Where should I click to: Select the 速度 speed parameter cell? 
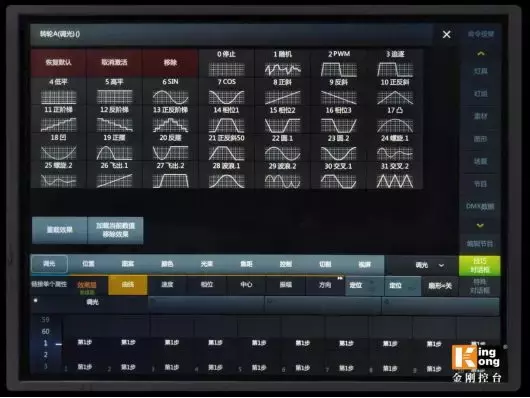(167, 285)
